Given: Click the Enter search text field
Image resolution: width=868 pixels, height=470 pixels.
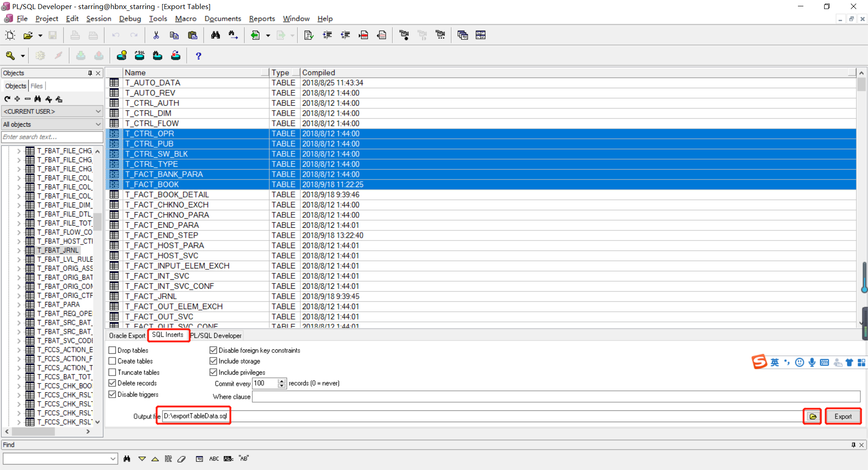Looking at the screenshot, I should [52, 137].
